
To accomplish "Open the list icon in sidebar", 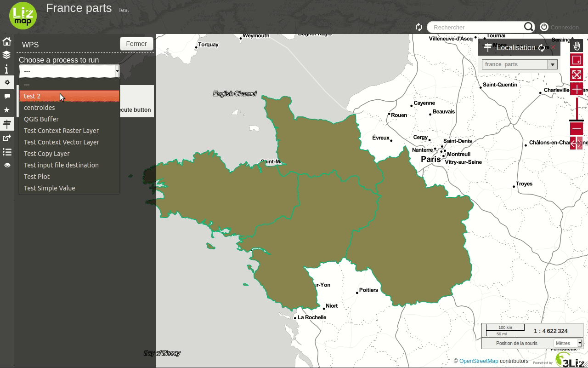I will 6,151.
